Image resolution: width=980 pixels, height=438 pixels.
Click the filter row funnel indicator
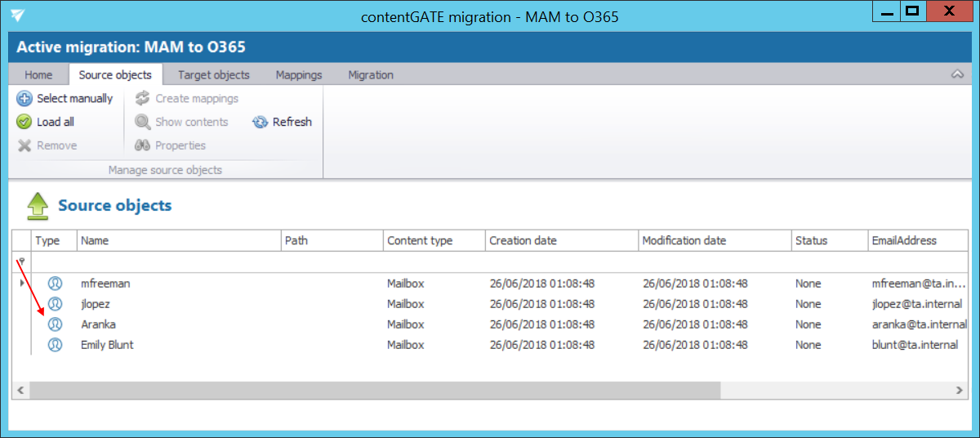21,261
